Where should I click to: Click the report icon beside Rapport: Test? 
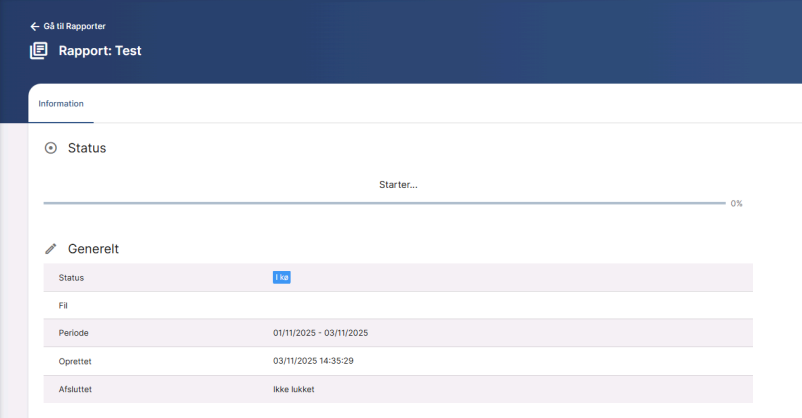pyautogui.click(x=39, y=50)
